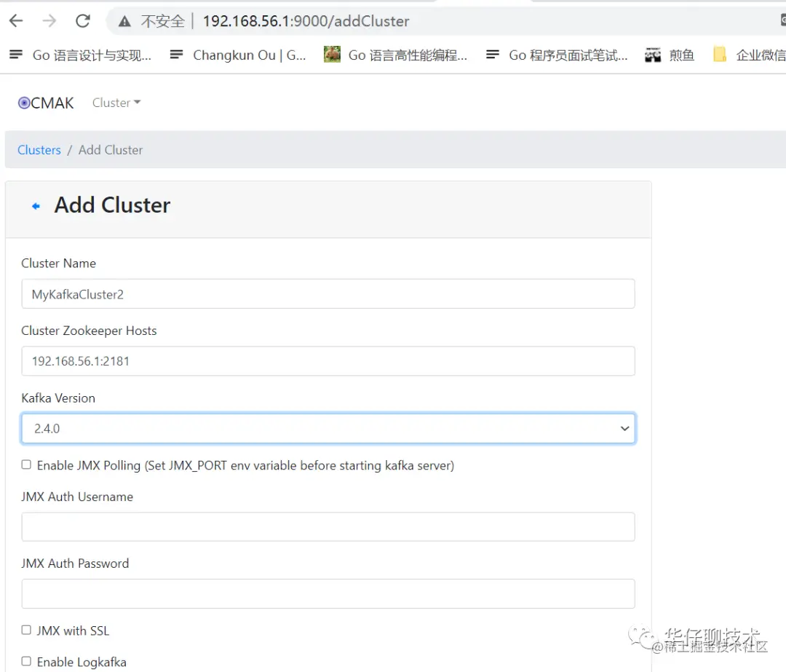
Task: Click the JMX Auth Password field
Action: pos(328,594)
